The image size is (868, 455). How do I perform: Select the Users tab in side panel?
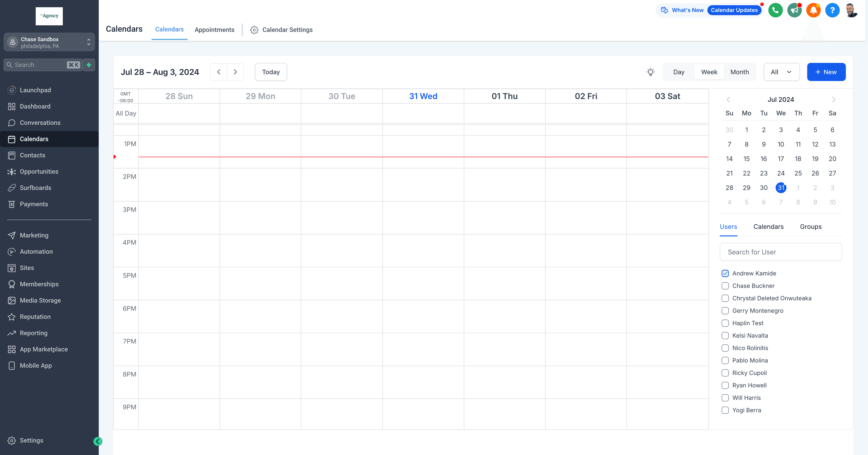point(728,227)
